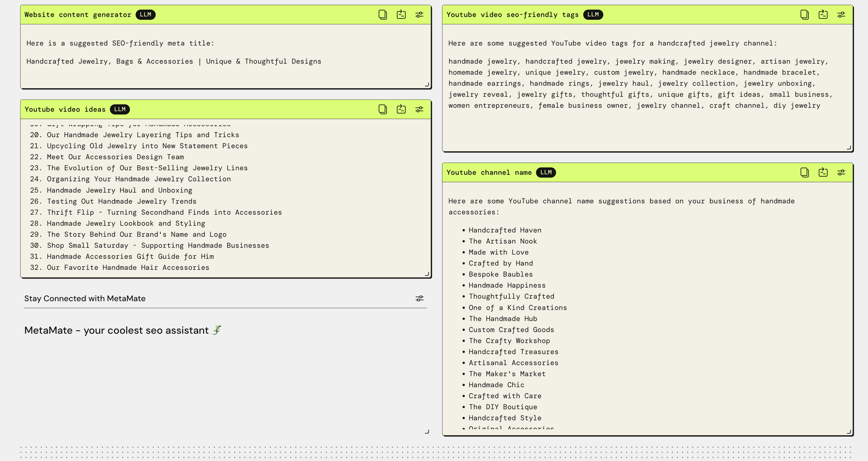This screenshot has width=868, height=461.
Task: Open settings sliders for Youtube video ideas
Action: coord(419,109)
